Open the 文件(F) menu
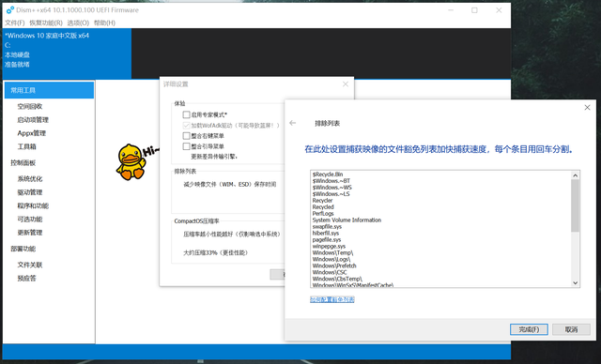 pos(15,23)
